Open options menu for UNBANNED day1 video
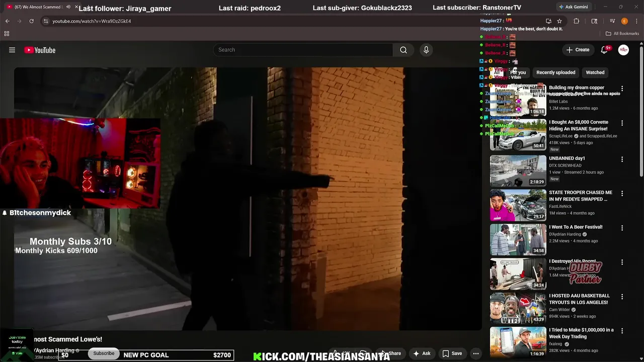This screenshot has width=644, height=362. (x=622, y=159)
